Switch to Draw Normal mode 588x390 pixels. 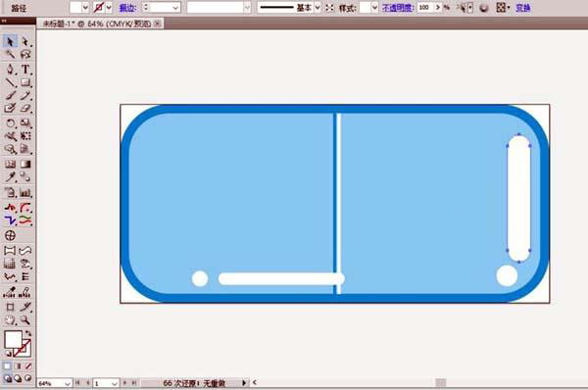(7, 378)
